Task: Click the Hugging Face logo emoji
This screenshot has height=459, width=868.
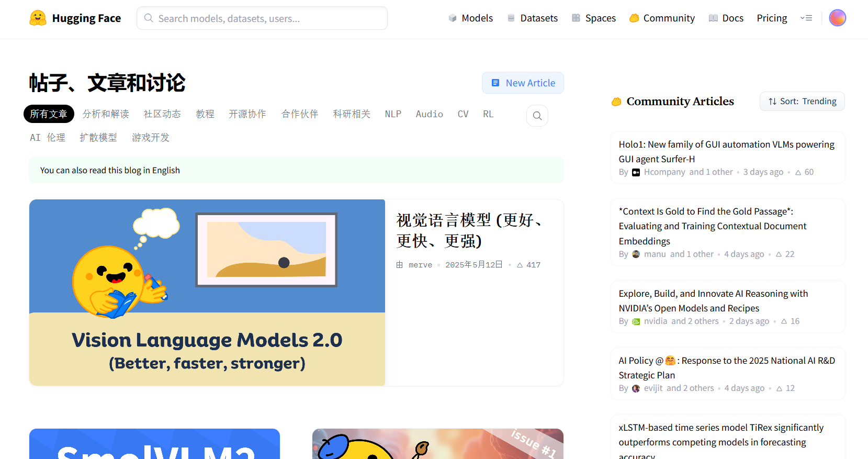Action: click(x=38, y=18)
